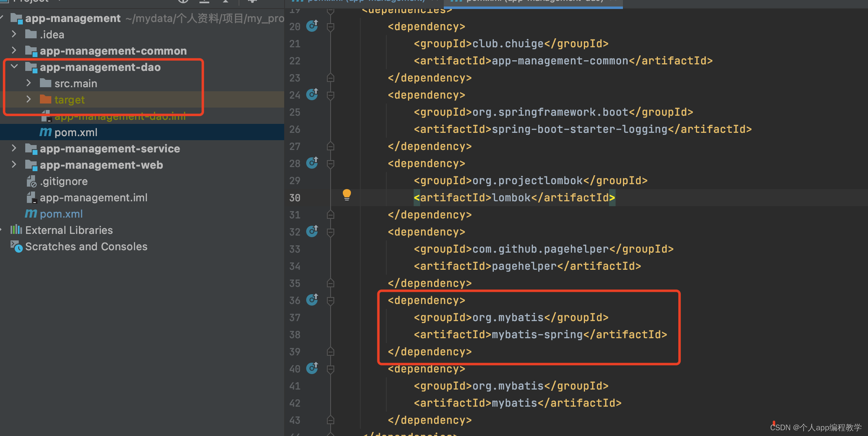Image resolution: width=868 pixels, height=436 pixels.
Task: Click the gutter dependency icon on line 32
Action: coord(312,231)
